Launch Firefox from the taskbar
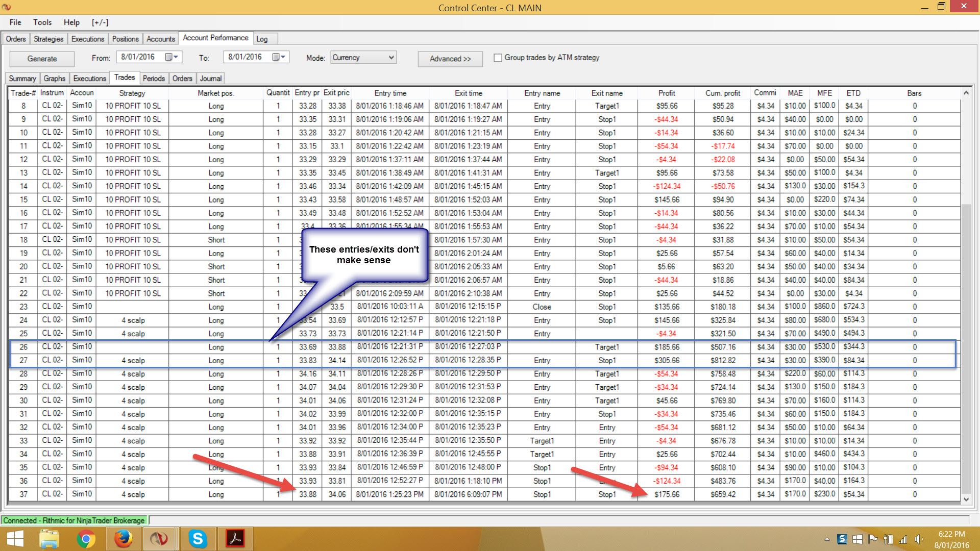980x551 pixels. [123, 539]
